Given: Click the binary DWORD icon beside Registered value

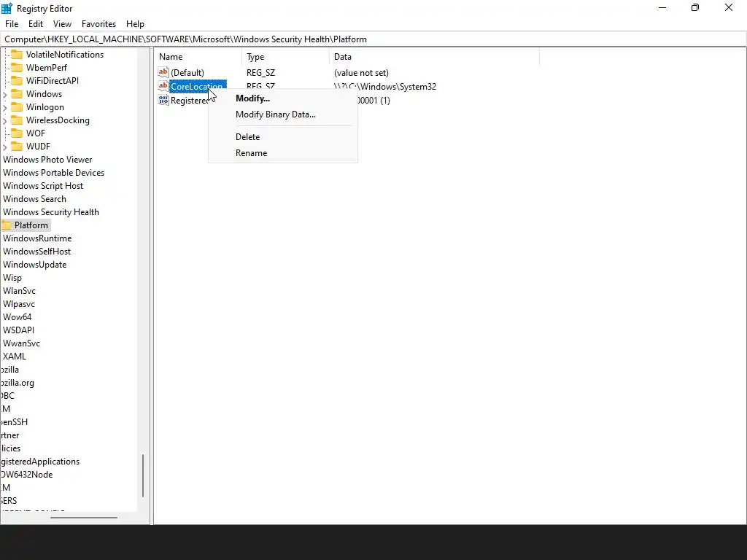Looking at the screenshot, I should [163, 100].
